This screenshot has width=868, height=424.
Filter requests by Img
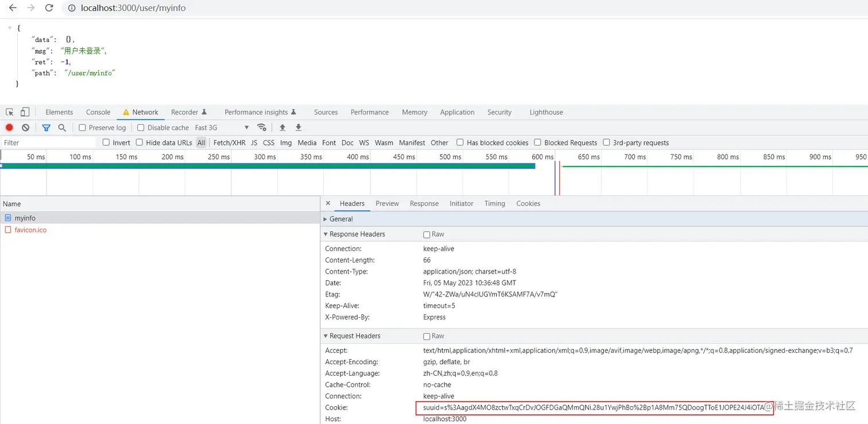(286, 142)
